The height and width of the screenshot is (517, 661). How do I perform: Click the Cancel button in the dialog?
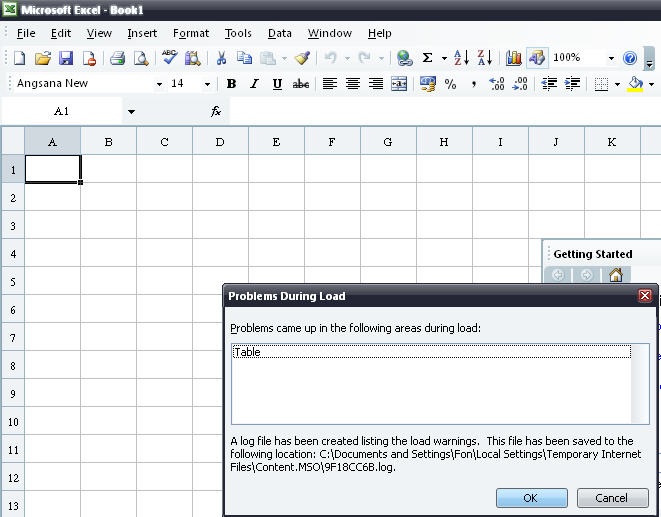612,497
